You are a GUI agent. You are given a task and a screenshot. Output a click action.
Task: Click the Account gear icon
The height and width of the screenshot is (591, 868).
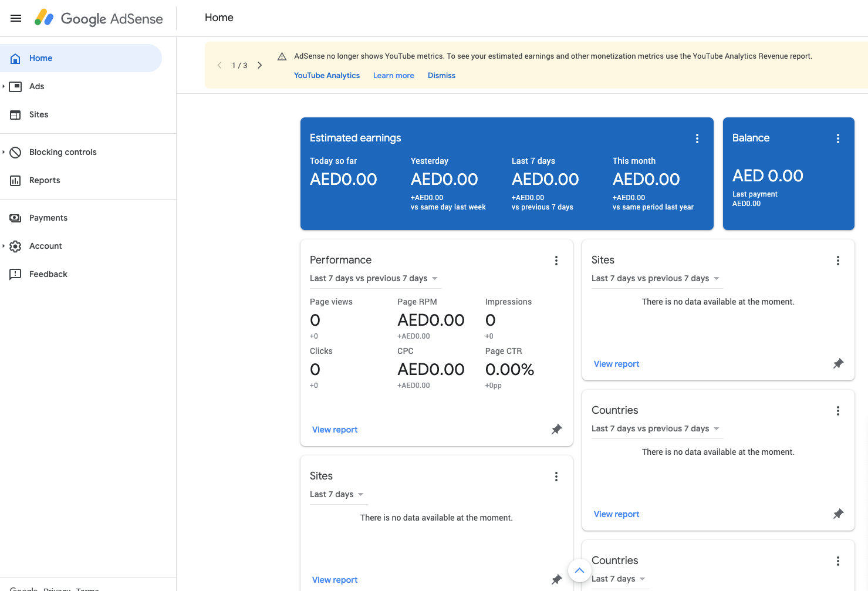pos(16,246)
